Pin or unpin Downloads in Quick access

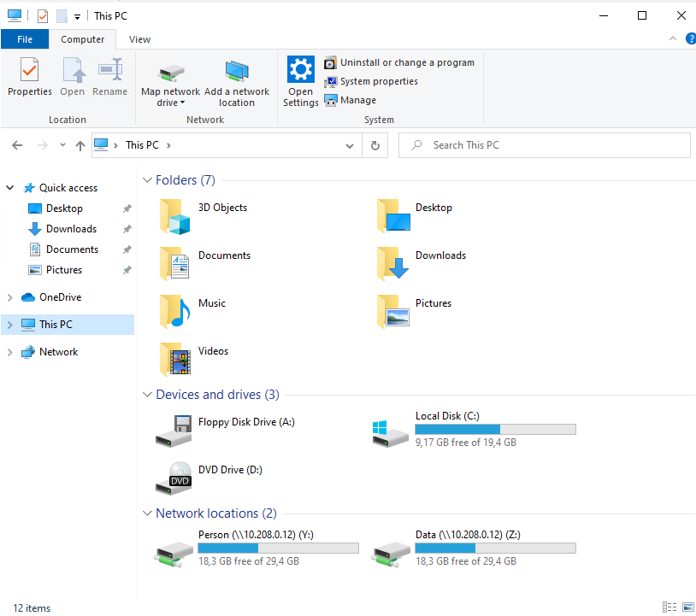(127, 228)
